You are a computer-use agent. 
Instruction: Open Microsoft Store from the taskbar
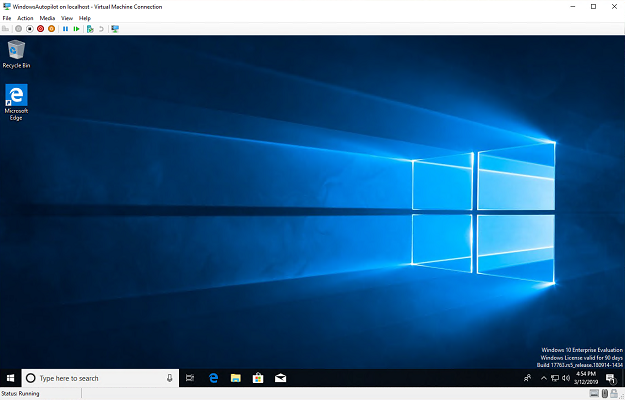pos(258,378)
